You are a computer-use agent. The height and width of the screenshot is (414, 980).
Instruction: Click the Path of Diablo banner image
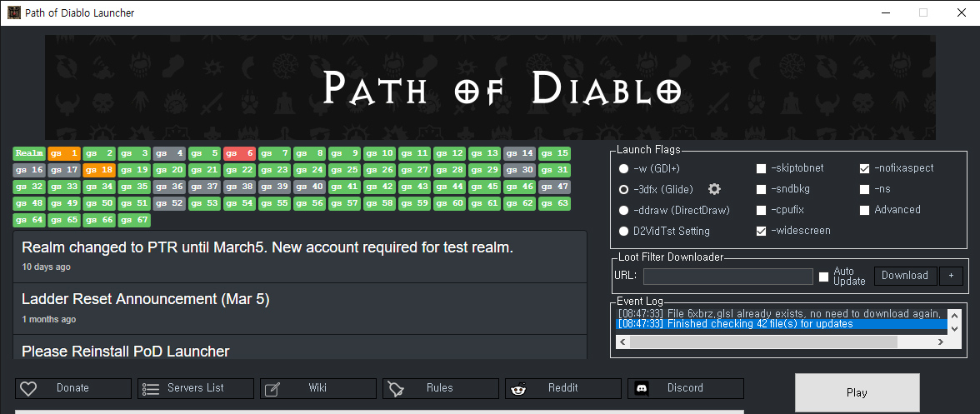(x=490, y=87)
